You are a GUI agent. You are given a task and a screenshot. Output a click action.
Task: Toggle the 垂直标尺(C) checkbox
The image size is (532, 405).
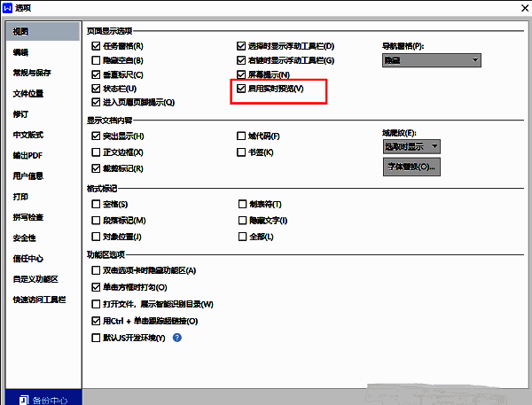[96, 74]
